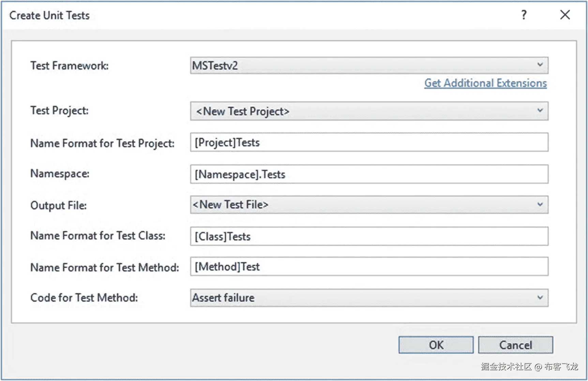Click the Code for Test Method label
Image resolution: width=588 pixels, height=381 pixels.
tap(84, 298)
